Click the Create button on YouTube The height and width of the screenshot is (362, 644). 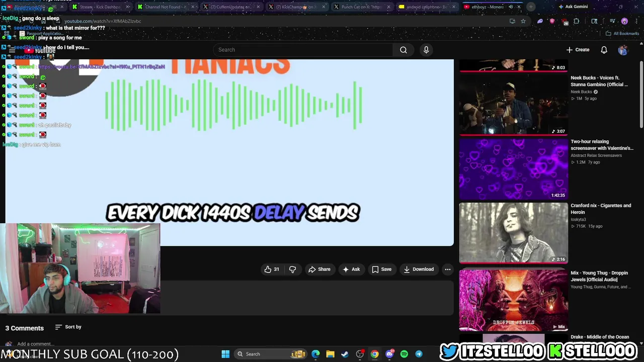click(x=578, y=50)
